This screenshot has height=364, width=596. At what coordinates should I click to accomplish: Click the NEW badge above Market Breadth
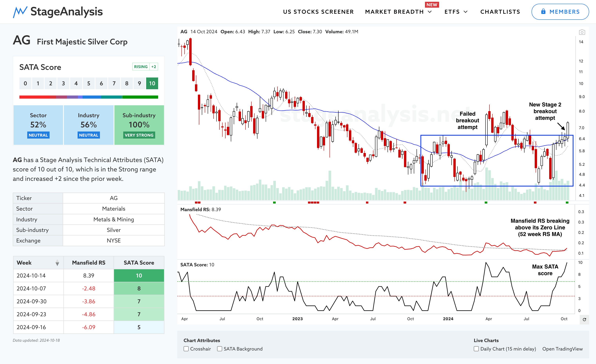tap(432, 5)
